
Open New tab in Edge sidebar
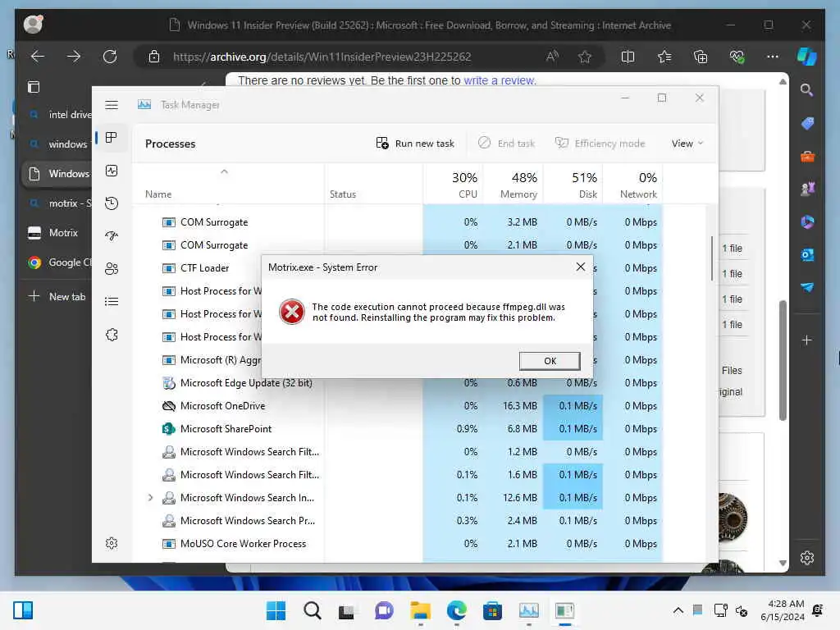point(57,296)
